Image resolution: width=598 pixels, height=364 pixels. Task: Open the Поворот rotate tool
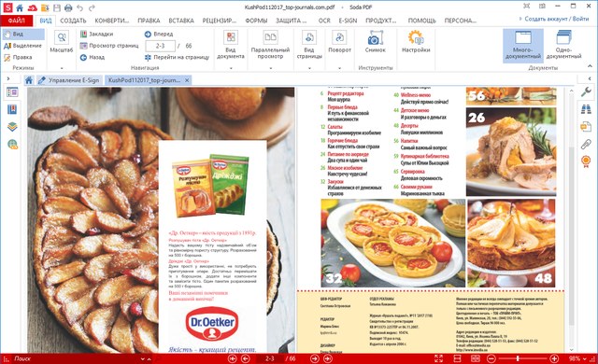pos(339,42)
